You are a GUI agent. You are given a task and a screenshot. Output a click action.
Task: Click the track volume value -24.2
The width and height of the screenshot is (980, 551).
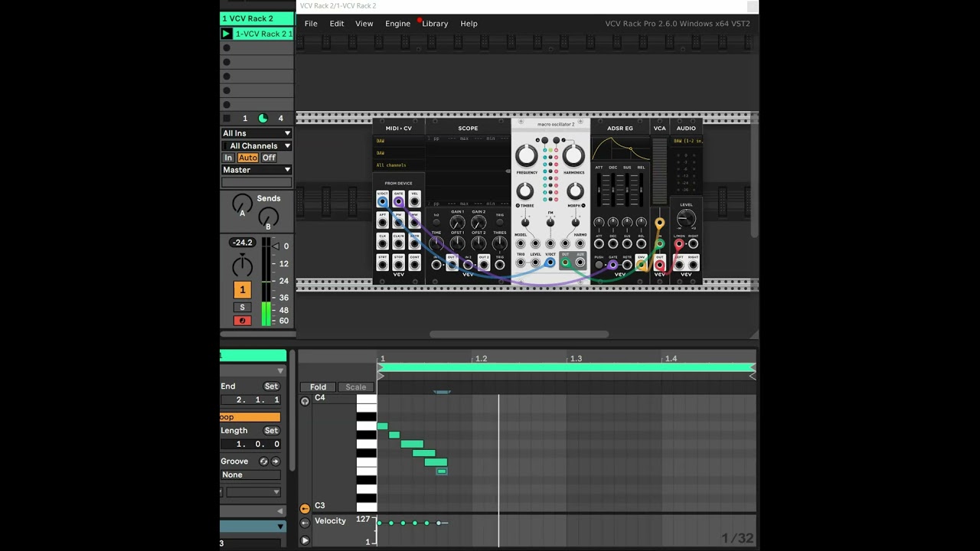[243, 243]
